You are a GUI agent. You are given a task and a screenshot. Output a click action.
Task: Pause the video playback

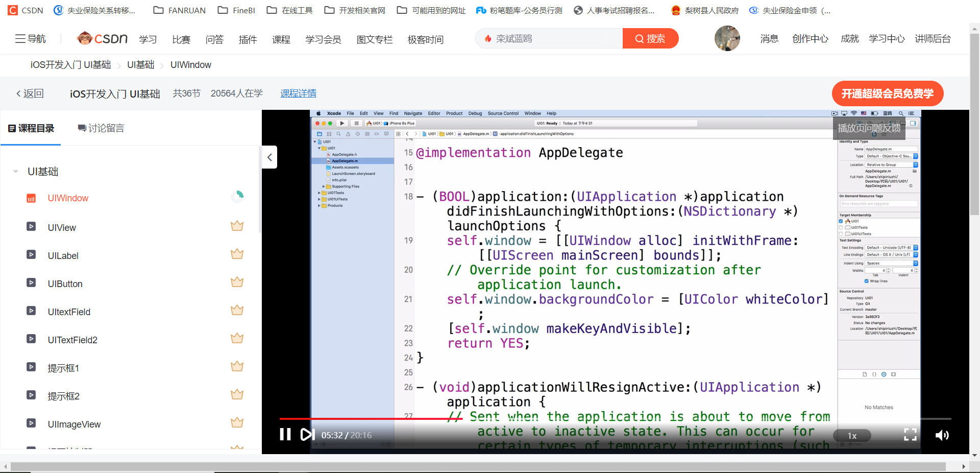[285, 435]
